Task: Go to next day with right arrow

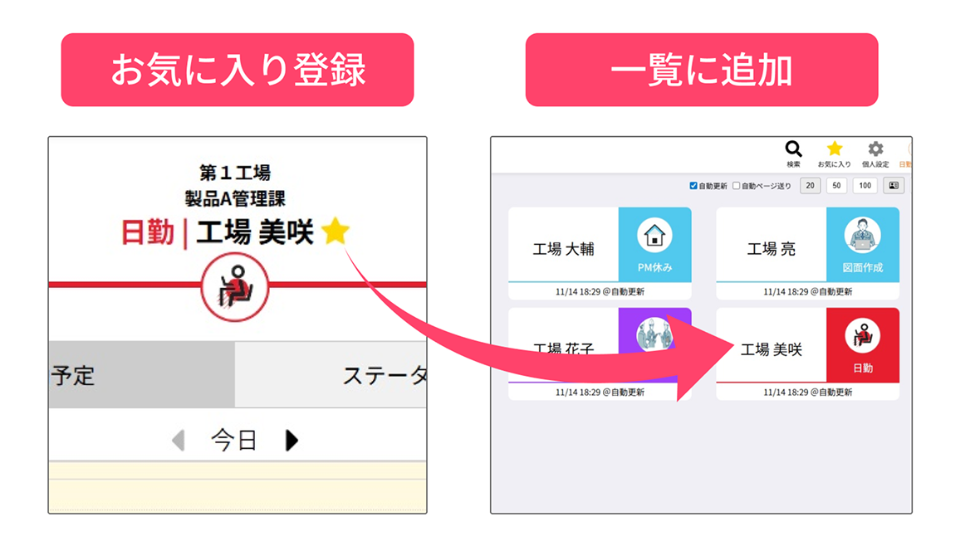Action: 292,441
